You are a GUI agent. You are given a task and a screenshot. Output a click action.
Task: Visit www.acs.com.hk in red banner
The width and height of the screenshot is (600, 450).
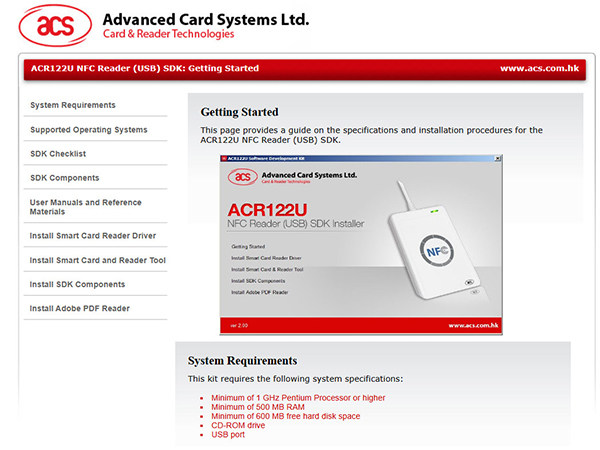coord(540,68)
